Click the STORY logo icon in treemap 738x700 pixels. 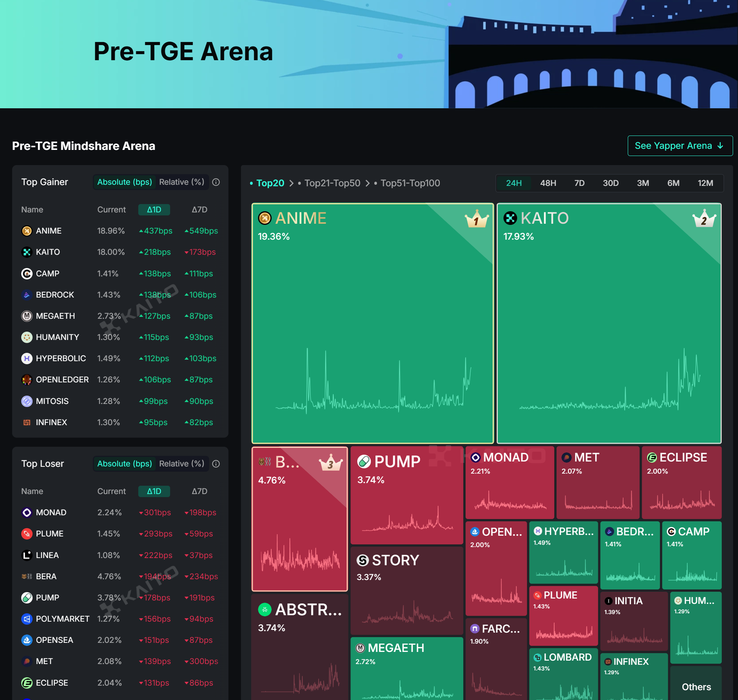click(x=363, y=560)
